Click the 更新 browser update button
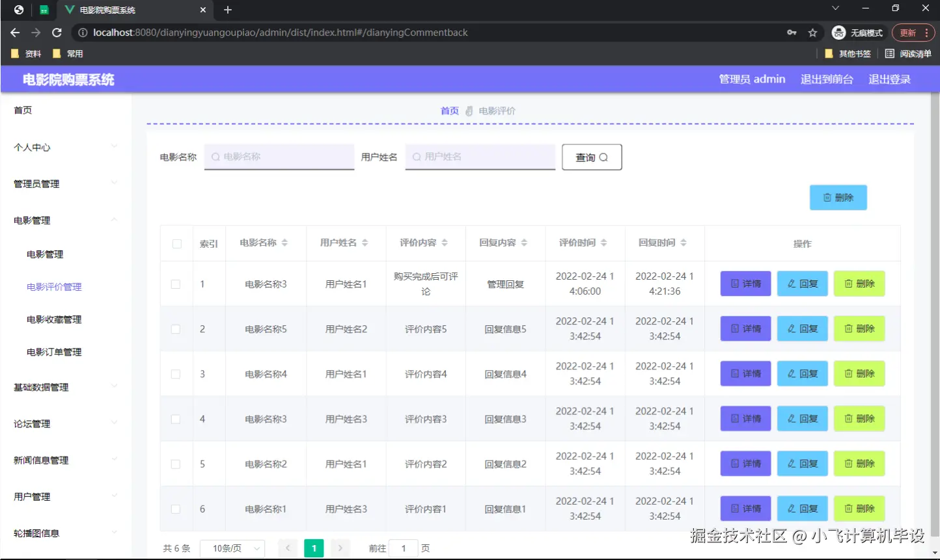Image resolution: width=940 pixels, height=560 pixels. click(x=913, y=33)
